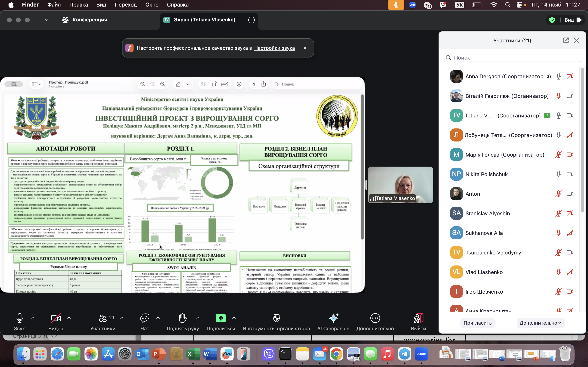The width and height of the screenshot is (588, 367).
Task: Open Host Tools shield icon
Action: point(276,318)
